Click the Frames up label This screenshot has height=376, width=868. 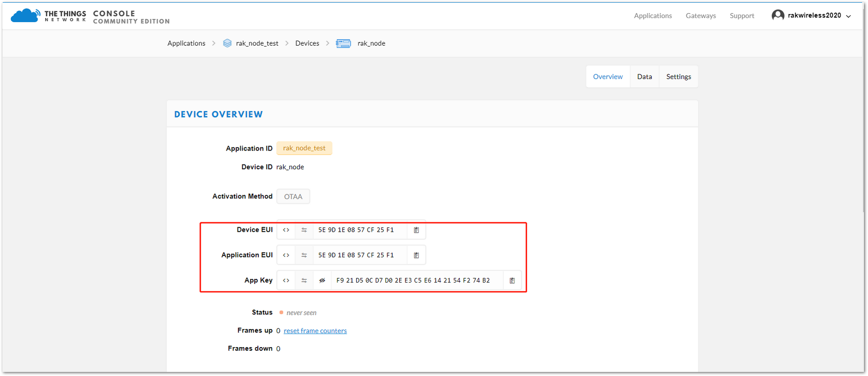[x=255, y=330]
